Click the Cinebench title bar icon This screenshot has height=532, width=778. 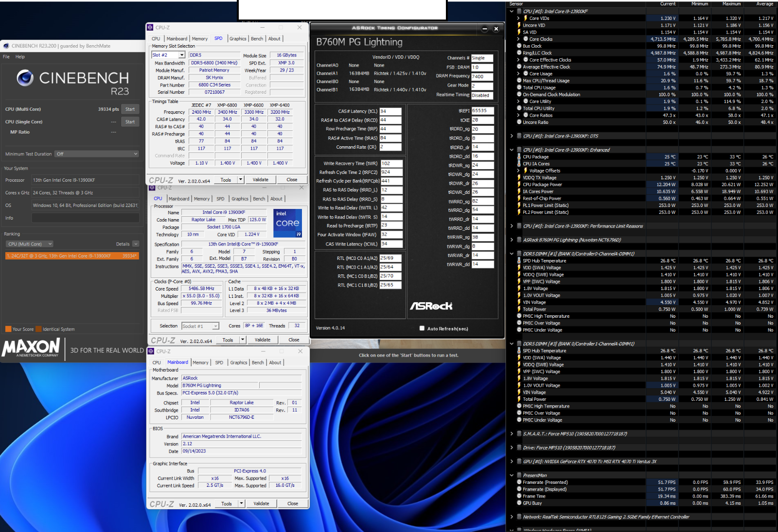coord(6,46)
